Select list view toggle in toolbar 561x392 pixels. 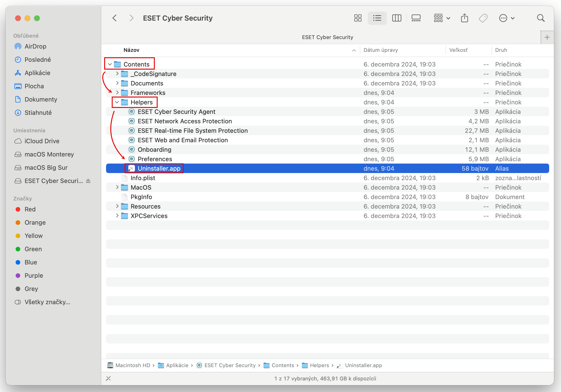(x=377, y=18)
